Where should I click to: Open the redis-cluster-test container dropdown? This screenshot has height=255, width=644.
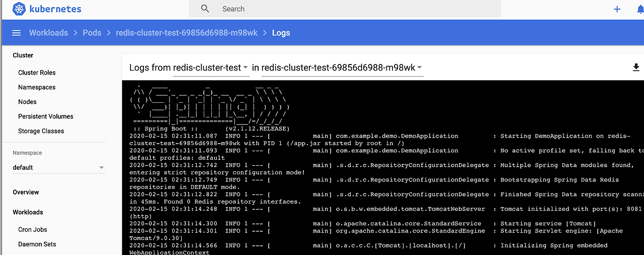[x=211, y=68]
